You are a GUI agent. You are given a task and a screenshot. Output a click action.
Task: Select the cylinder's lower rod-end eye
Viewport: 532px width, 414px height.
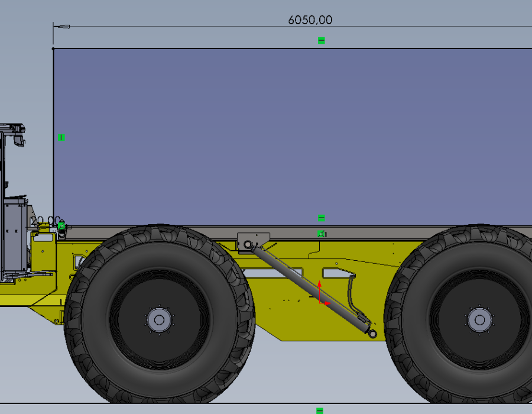point(372,334)
